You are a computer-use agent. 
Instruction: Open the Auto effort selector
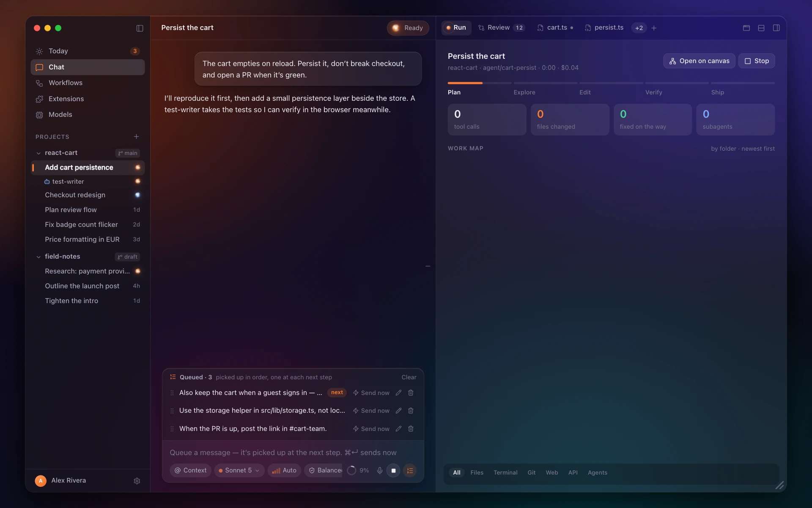point(284,470)
